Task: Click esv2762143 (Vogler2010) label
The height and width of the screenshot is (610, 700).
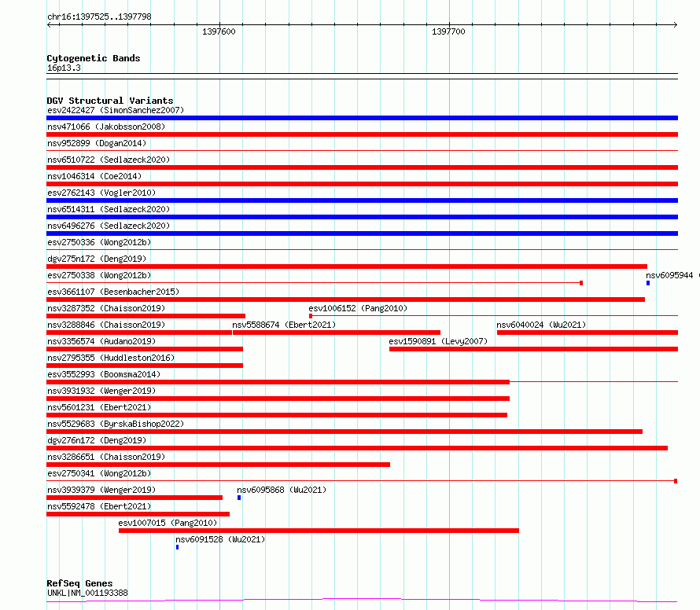Action: (101, 193)
